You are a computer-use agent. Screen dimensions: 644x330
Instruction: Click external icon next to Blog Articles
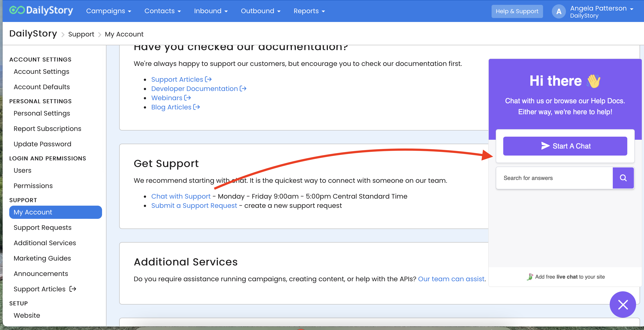(196, 107)
